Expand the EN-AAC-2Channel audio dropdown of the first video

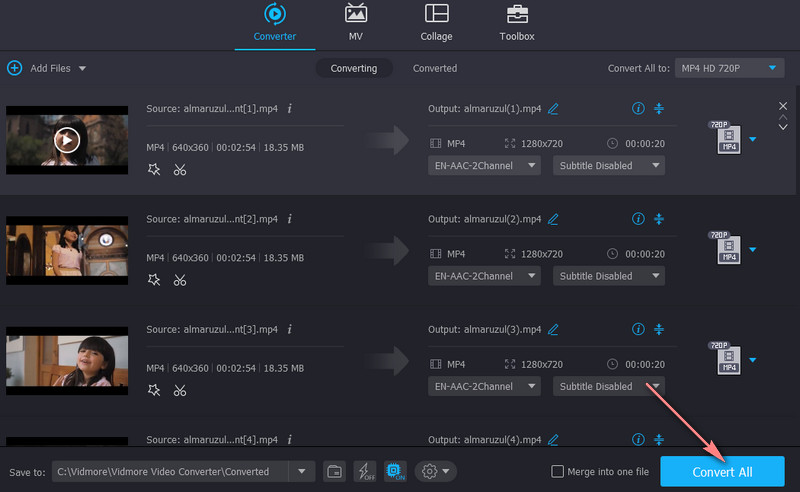pos(485,165)
